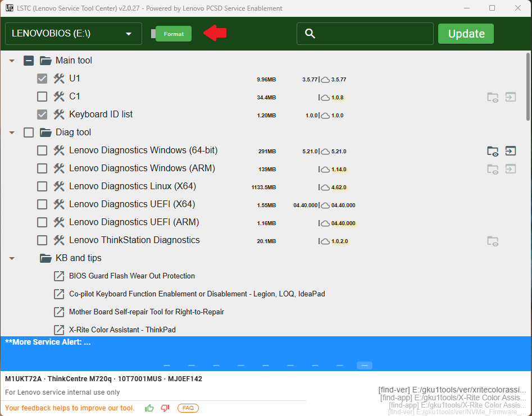
Task: Enable the C1 tool checkbox
Action: pos(42,97)
